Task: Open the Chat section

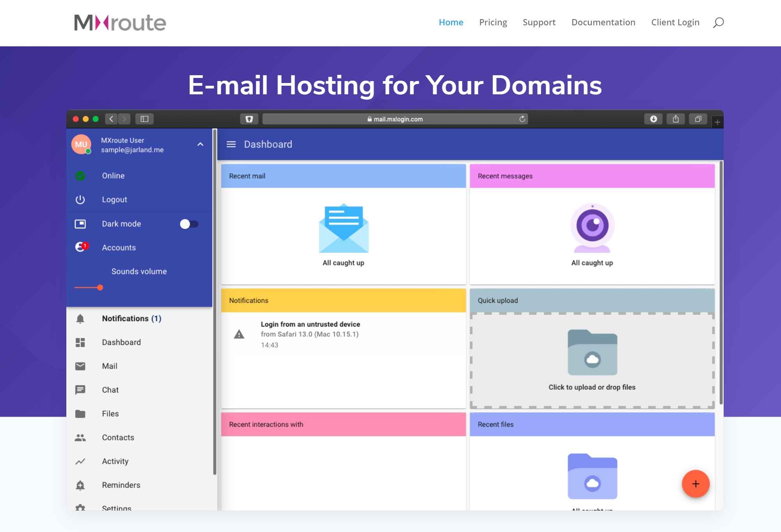Action: (x=110, y=390)
